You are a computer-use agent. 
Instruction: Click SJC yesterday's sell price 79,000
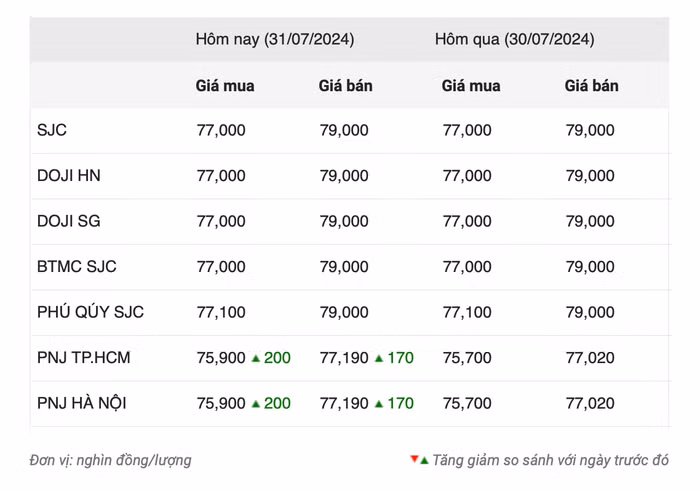tap(590, 130)
